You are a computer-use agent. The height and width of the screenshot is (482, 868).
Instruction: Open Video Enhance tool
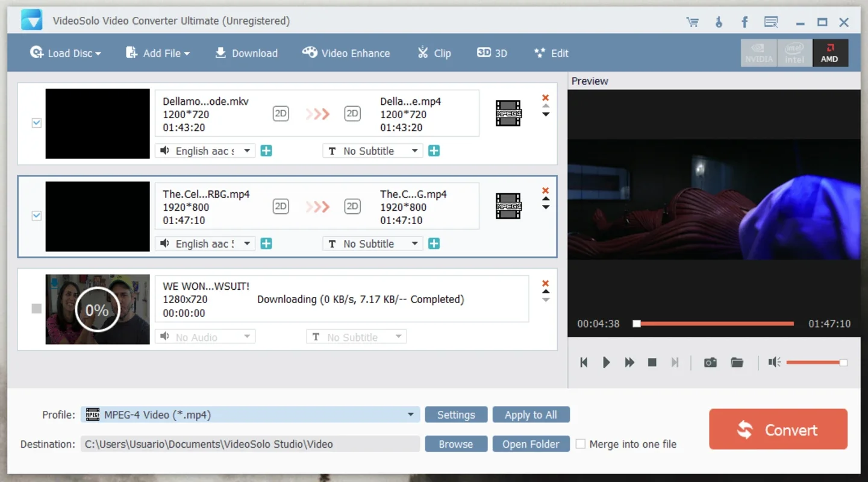346,53
